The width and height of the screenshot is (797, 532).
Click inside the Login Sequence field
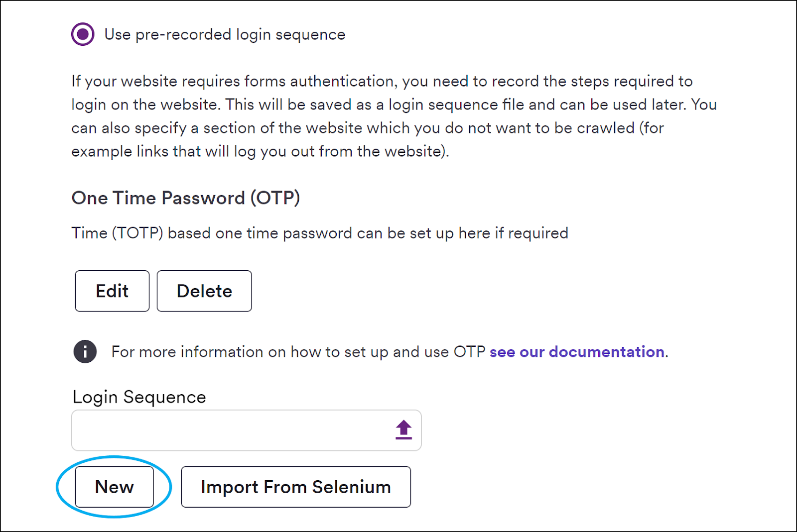tap(247, 430)
